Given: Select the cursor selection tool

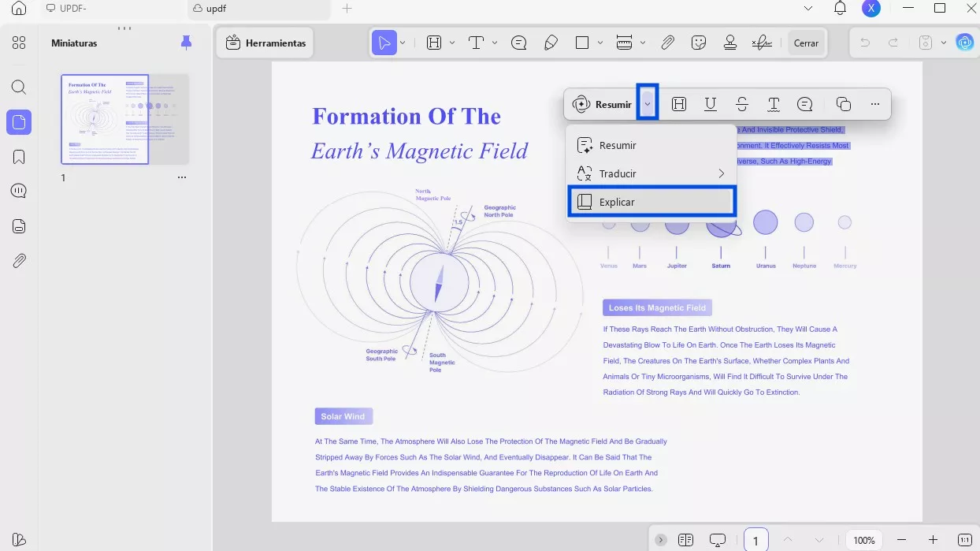Looking at the screenshot, I should 384,43.
